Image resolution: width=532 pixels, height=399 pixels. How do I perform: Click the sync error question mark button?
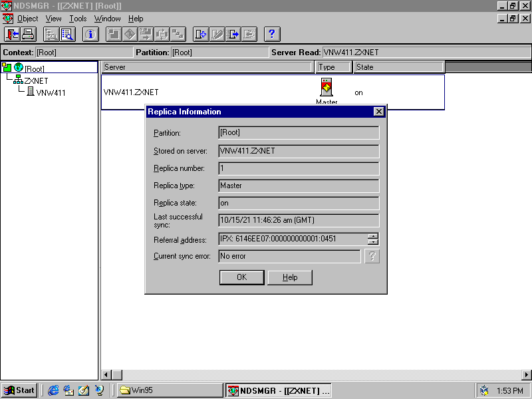372,256
